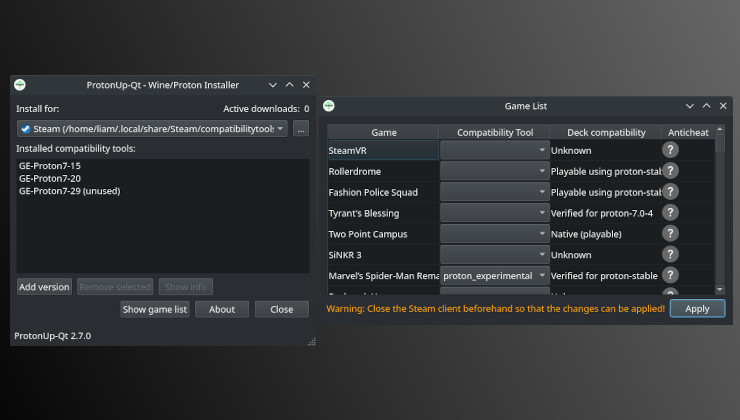Open the browse '...' button next to Steam path
This screenshot has height=420, width=740.
301,128
